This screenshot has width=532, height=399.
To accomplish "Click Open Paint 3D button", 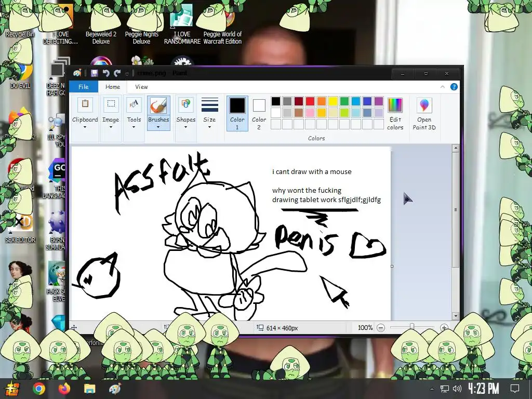I will pyautogui.click(x=424, y=114).
